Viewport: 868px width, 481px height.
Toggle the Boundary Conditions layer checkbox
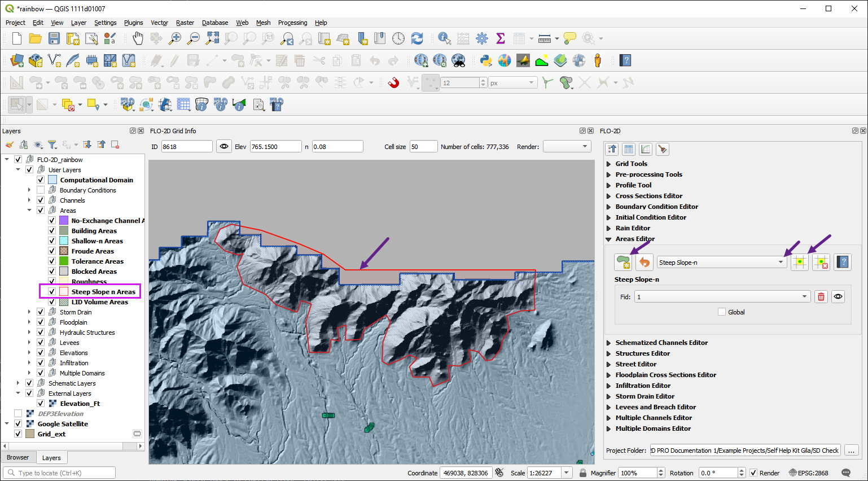41,190
